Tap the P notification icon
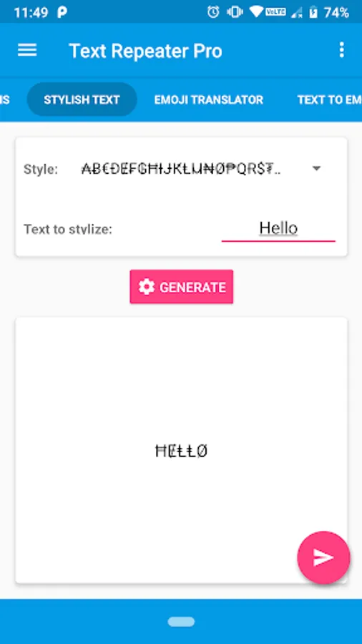 click(62, 12)
